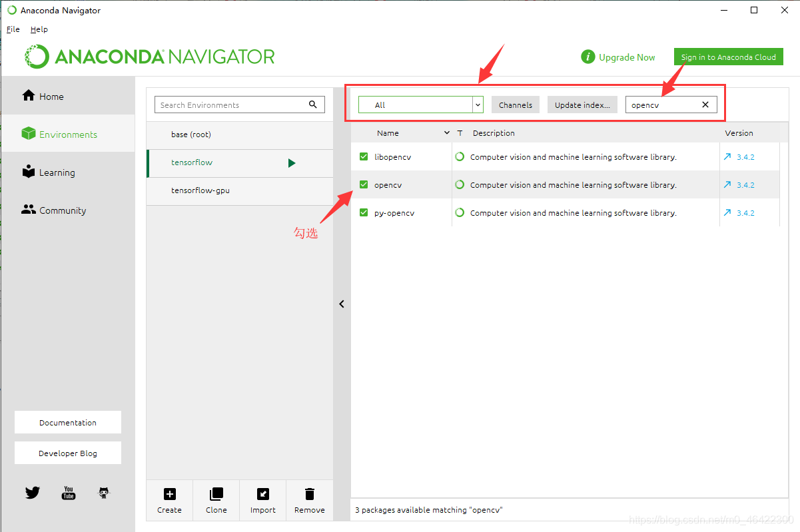Click upgrade arrow beside opencv version
This screenshot has height=532, width=800.
(727, 184)
